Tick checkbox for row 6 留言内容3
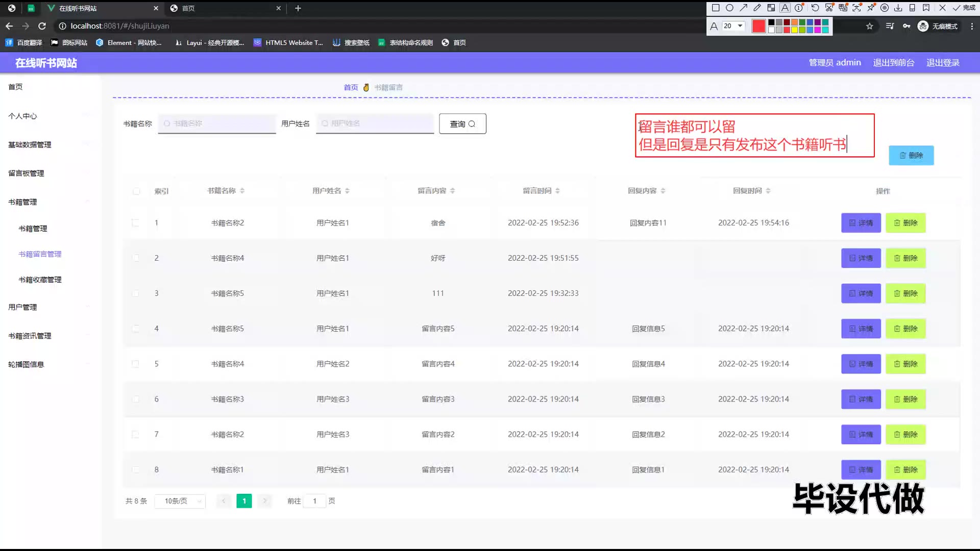 point(135,399)
